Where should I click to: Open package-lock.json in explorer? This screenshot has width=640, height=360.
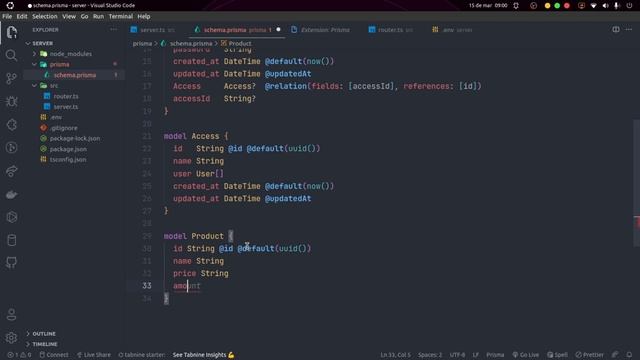(x=75, y=138)
